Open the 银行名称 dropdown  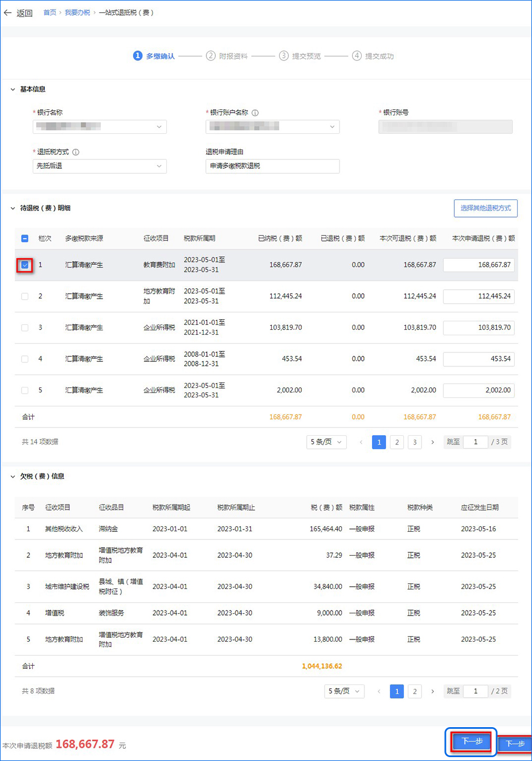pyautogui.click(x=100, y=127)
